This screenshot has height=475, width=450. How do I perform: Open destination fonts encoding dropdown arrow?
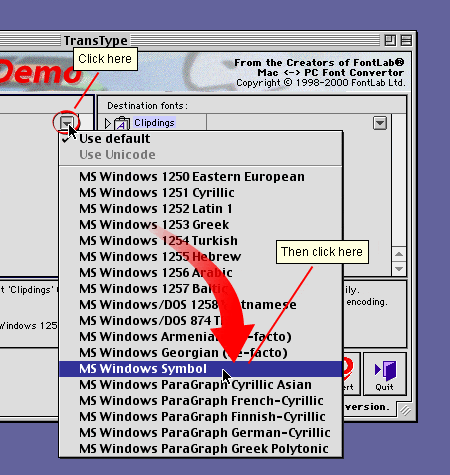[380, 123]
